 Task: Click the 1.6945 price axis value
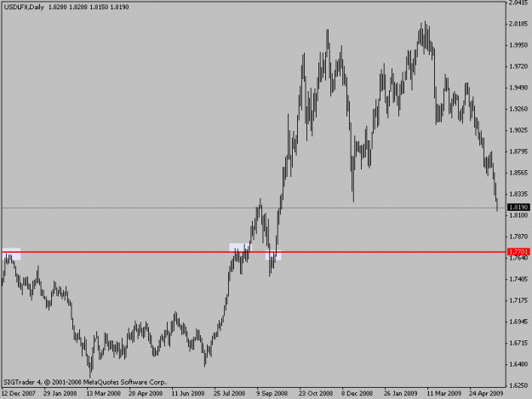click(518, 322)
